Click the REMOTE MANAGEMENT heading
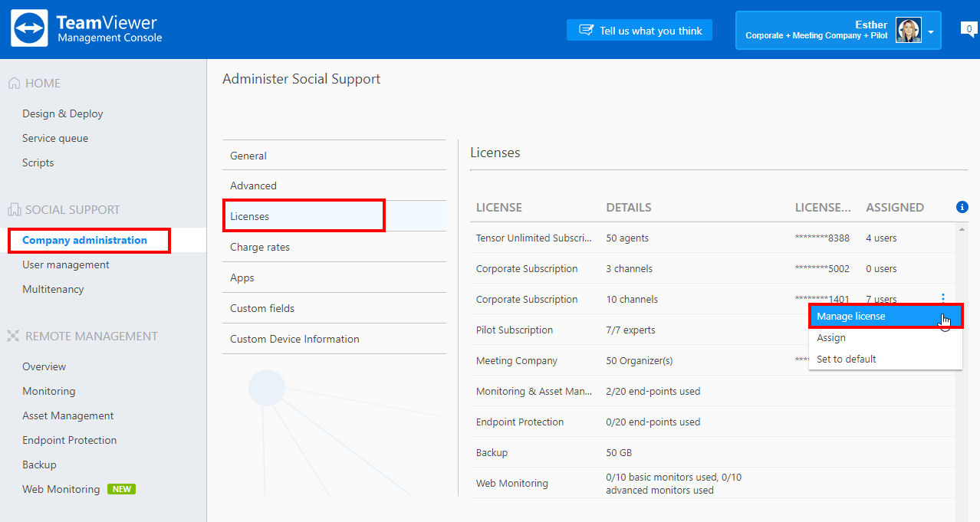Screen dimensions: 980x522 [91, 336]
